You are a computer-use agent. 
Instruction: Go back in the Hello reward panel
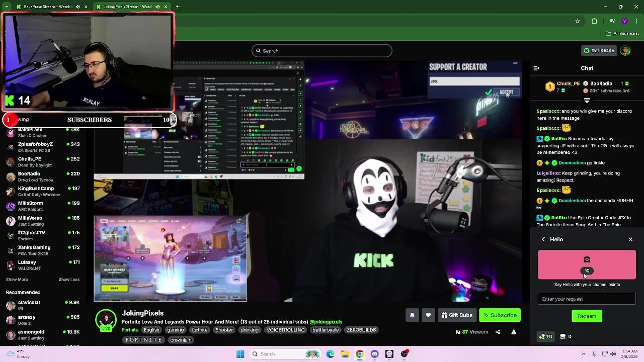pyautogui.click(x=543, y=239)
